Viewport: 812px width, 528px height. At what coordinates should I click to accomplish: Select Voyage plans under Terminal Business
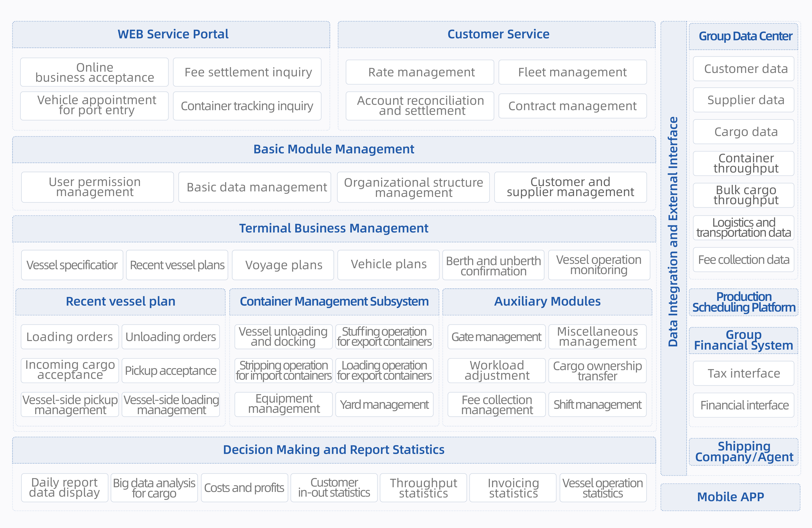click(283, 265)
